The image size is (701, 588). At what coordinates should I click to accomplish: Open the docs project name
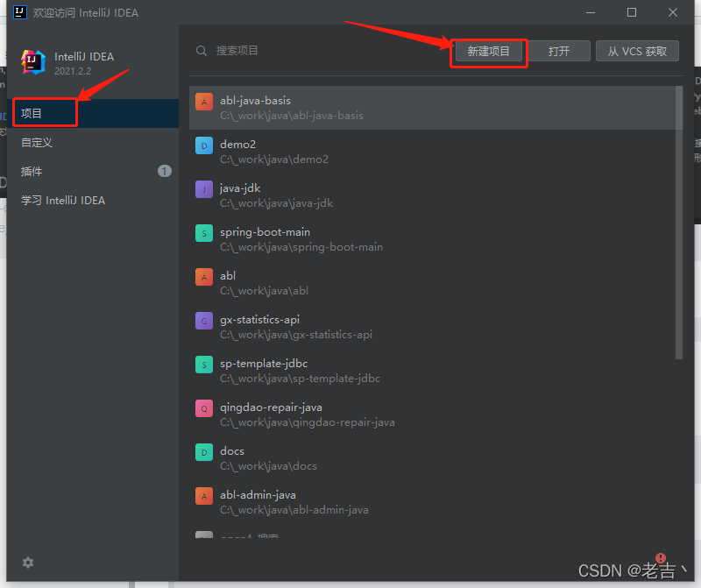232,451
